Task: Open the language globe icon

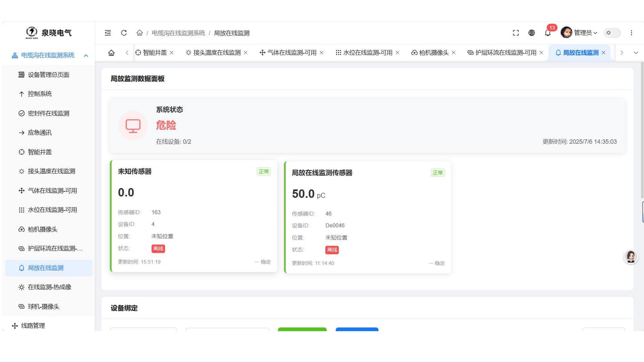Action: (x=532, y=33)
